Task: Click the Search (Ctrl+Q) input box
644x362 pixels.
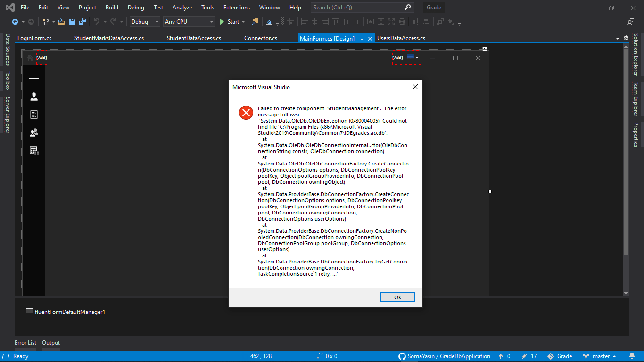Action: [x=363, y=8]
